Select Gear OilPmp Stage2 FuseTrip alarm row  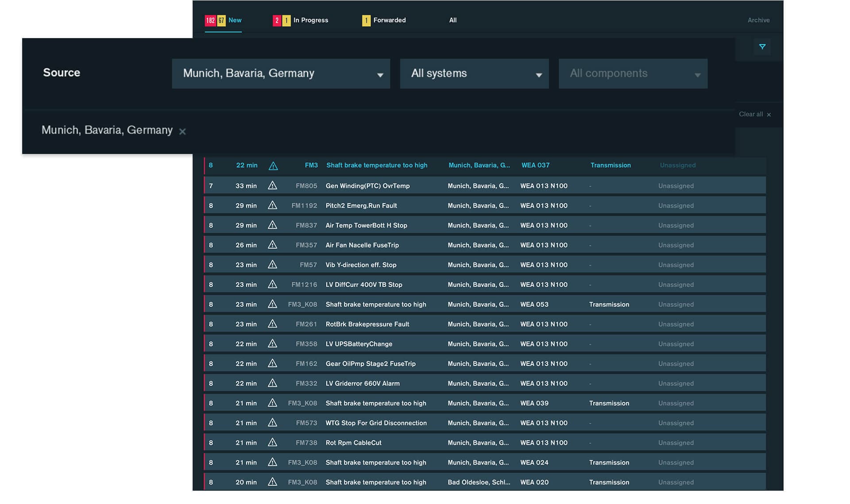pos(371,364)
